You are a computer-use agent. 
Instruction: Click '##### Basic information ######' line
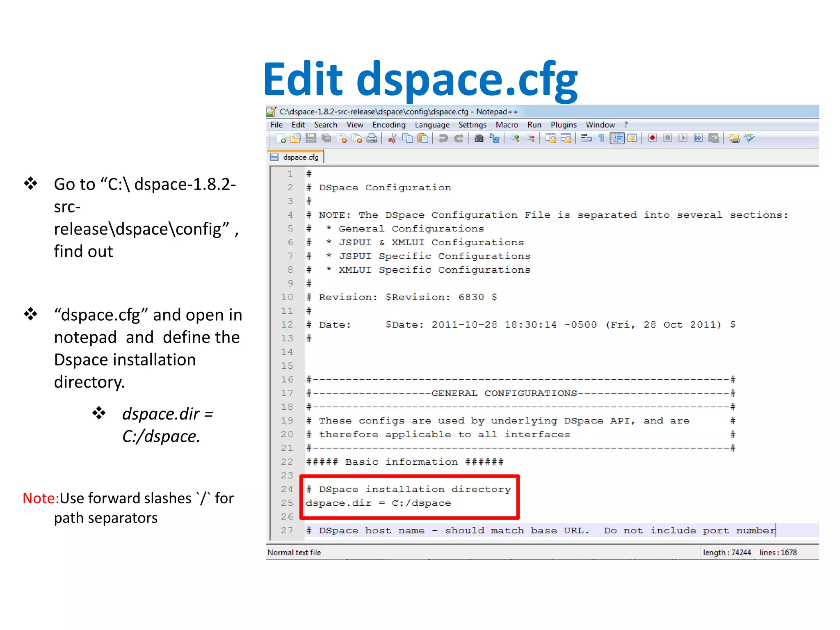(405, 462)
